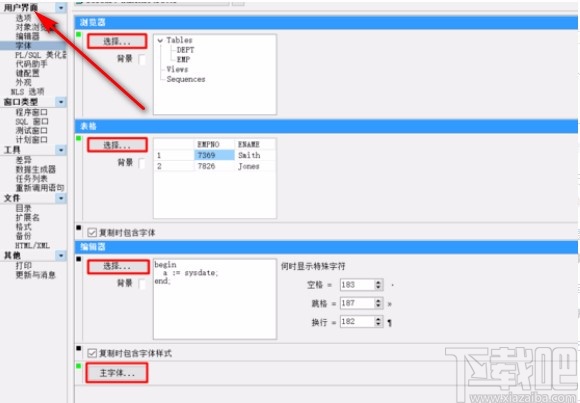This screenshot has width=580, height=403.
Task: Open 计划窗口 preferences page
Action: [31, 140]
